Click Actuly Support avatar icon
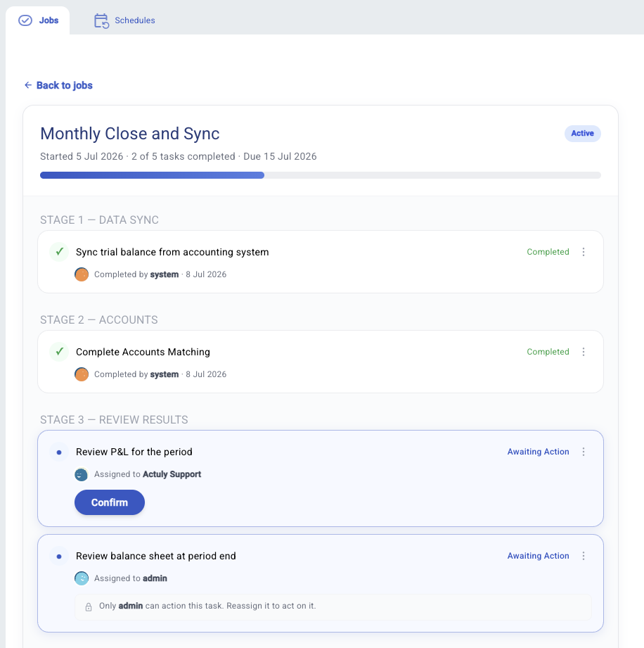The width and height of the screenshot is (644, 648). tap(82, 474)
